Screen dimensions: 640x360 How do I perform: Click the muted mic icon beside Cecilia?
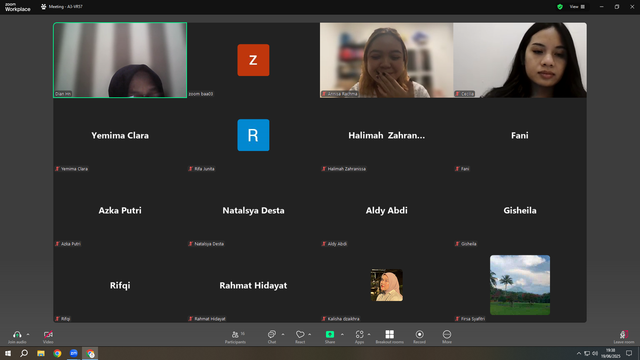458,94
